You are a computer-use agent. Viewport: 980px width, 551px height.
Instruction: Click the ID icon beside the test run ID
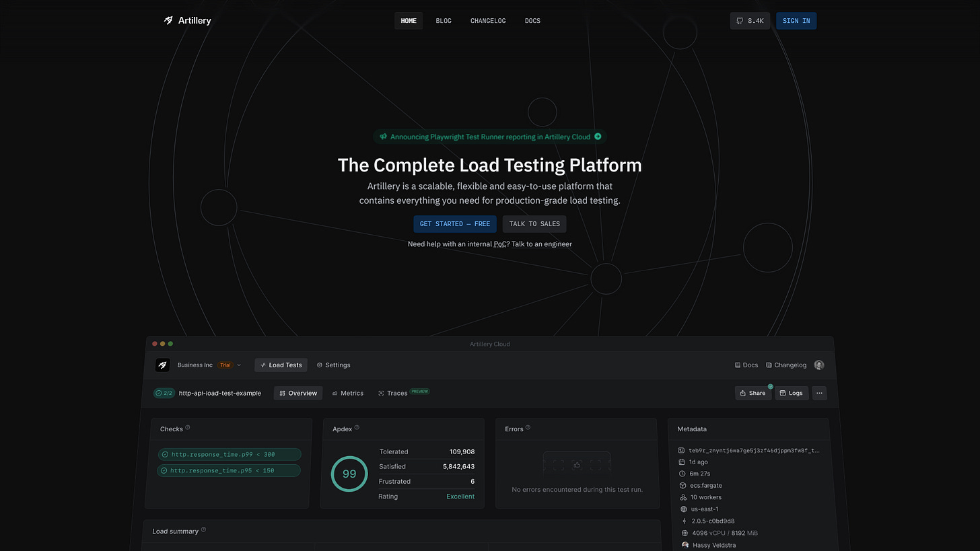click(x=681, y=451)
